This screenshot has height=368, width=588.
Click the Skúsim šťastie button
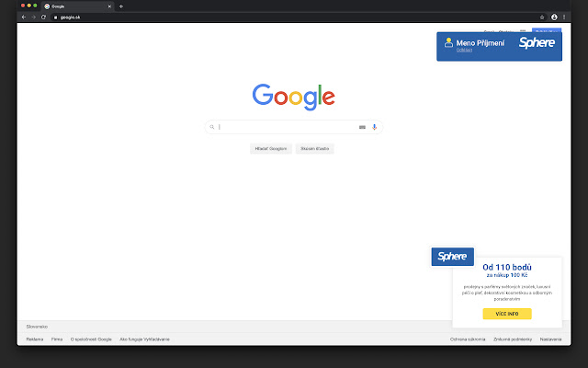click(314, 149)
